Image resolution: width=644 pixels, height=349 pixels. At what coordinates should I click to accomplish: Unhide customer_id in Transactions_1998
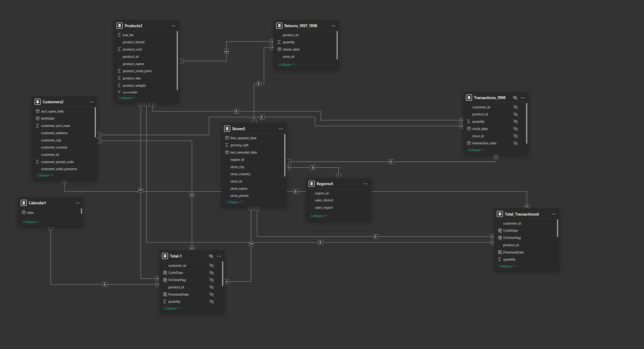coord(515,107)
